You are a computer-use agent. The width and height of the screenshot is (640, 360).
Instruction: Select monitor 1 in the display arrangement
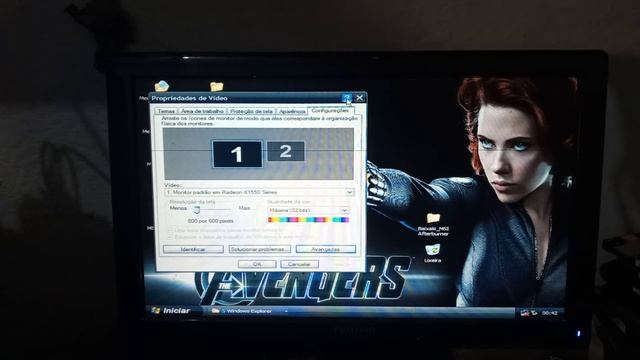pos(237,154)
